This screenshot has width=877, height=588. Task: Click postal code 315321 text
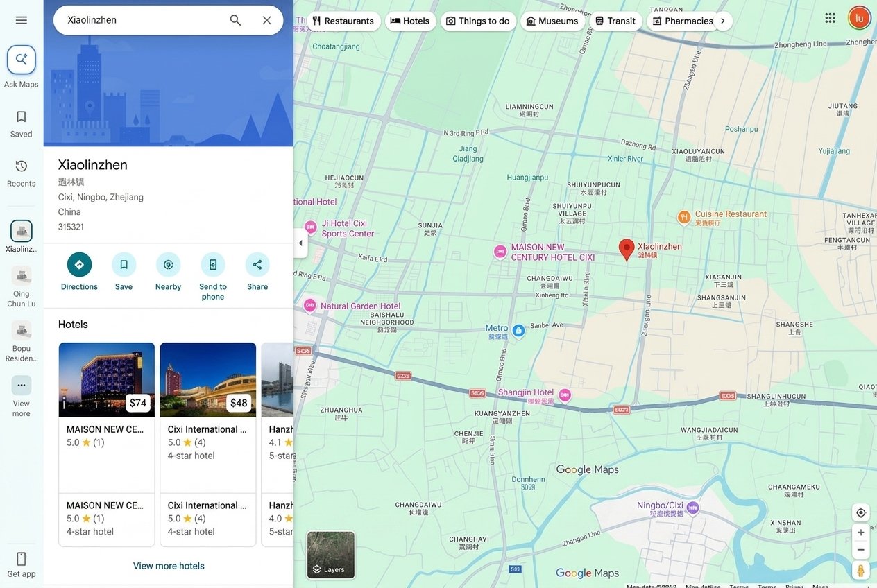pyautogui.click(x=71, y=227)
